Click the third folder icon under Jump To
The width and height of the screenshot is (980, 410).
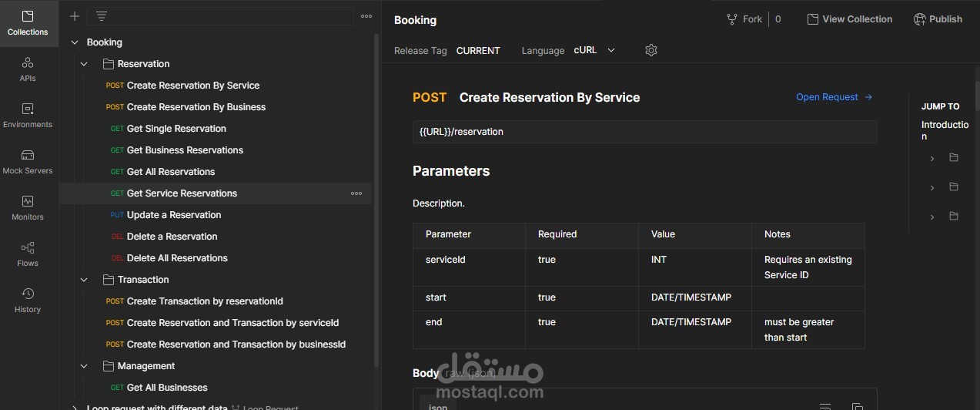[x=954, y=217]
